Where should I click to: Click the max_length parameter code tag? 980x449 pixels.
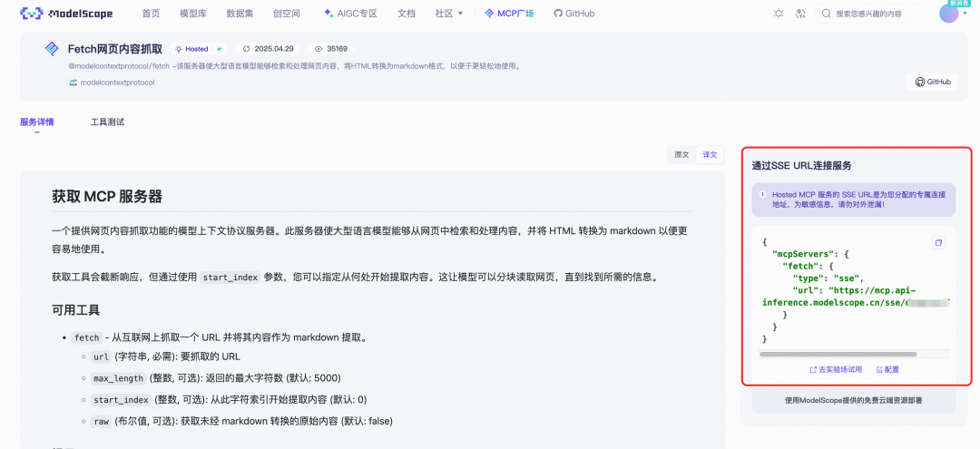118,378
